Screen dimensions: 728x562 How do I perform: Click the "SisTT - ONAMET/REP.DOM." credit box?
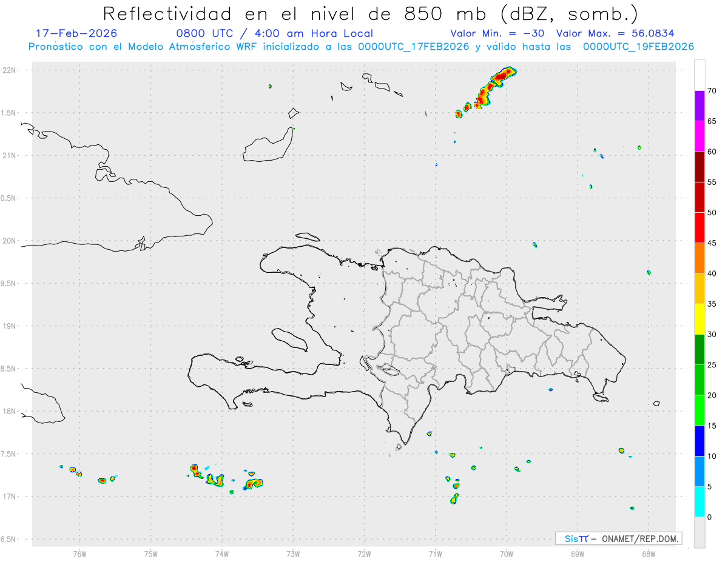click(618, 538)
